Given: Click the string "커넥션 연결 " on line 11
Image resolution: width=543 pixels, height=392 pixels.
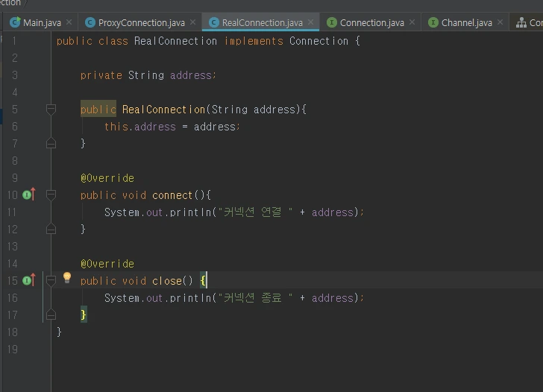Looking at the screenshot, I should coord(255,212).
